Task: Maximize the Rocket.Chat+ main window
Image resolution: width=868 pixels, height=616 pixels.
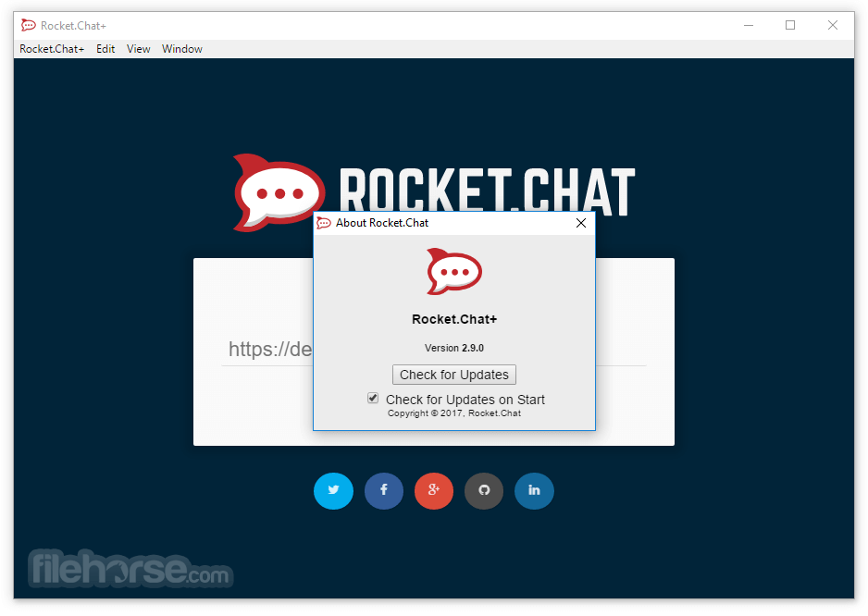Action: coord(790,26)
